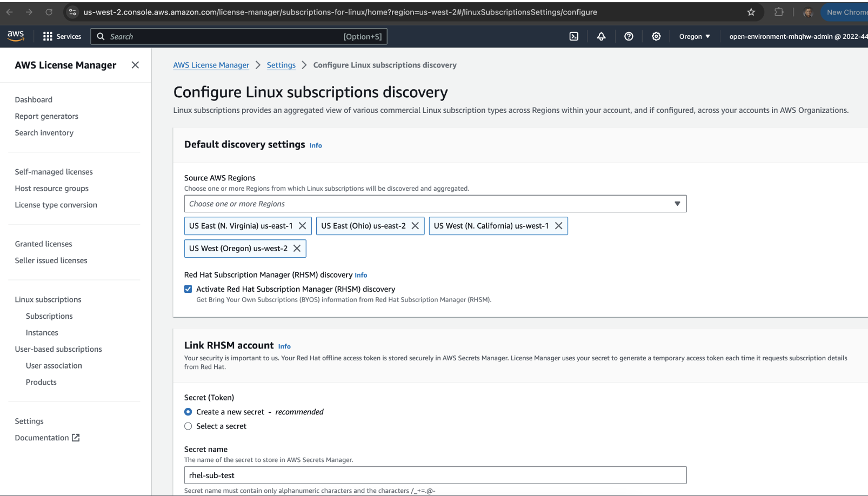Open the User association sidebar item
Screen dimensions: 868x496
[x=54, y=365]
